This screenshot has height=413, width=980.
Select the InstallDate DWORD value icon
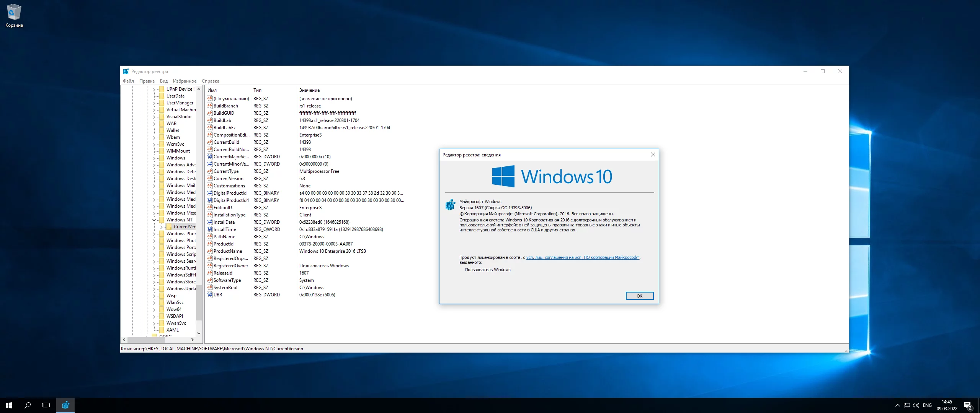point(209,222)
